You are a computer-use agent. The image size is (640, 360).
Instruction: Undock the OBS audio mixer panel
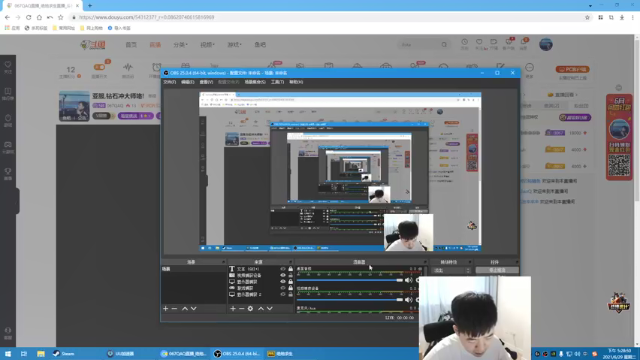click(x=424, y=262)
